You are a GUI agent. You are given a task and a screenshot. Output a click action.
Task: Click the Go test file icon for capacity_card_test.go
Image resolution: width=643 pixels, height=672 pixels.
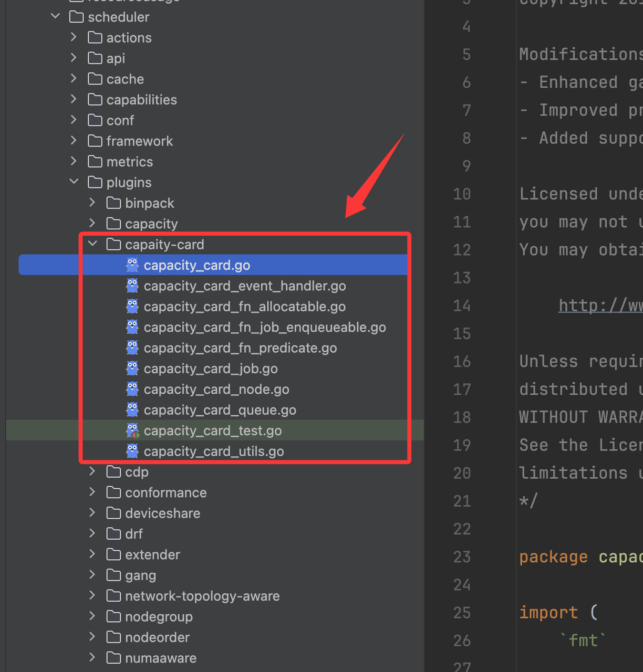(132, 430)
